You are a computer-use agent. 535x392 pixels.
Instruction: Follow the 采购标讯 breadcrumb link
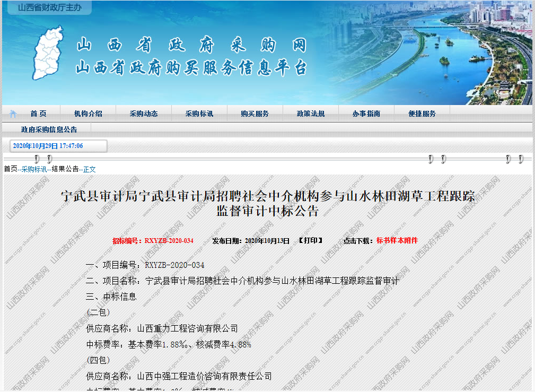tap(34, 169)
